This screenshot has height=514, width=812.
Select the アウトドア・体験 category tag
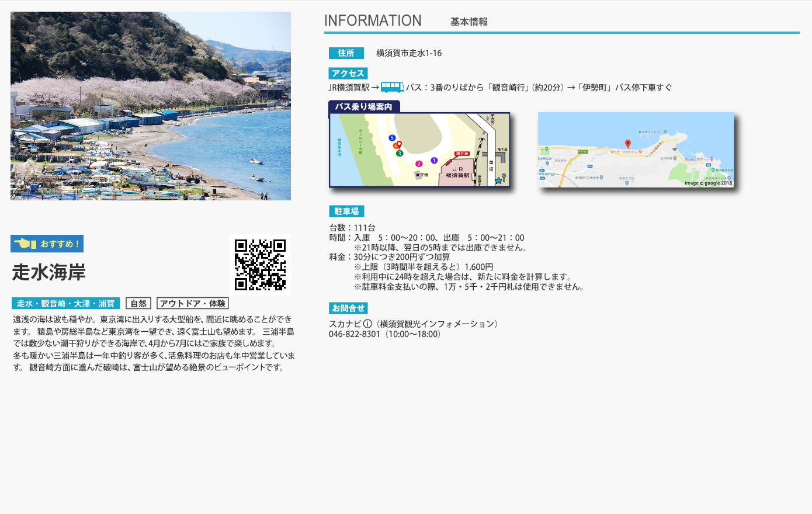click(x=192, y=303)
